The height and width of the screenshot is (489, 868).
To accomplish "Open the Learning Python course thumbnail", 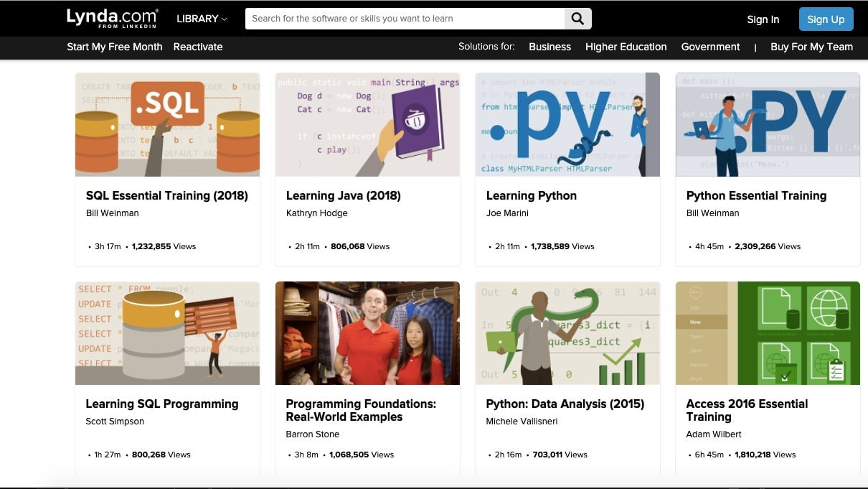I will [x=567, y=124].
